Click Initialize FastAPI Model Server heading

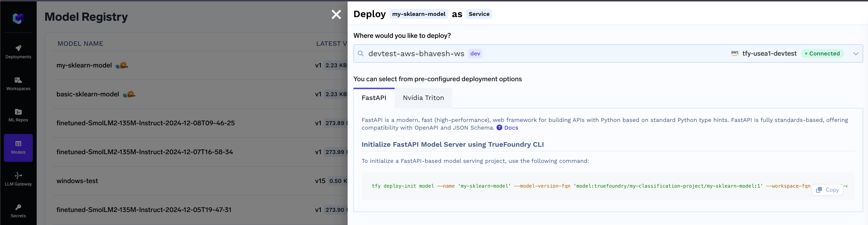tap(453, 145)
